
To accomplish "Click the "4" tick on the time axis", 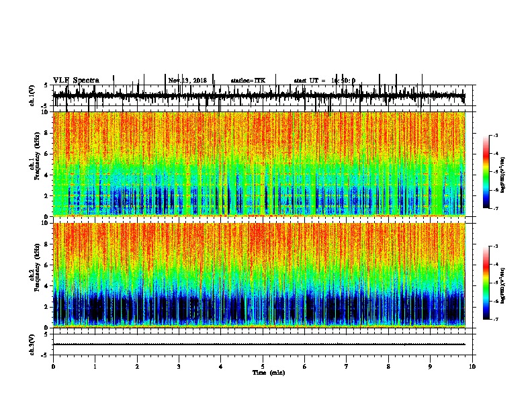I will point(221,367).
